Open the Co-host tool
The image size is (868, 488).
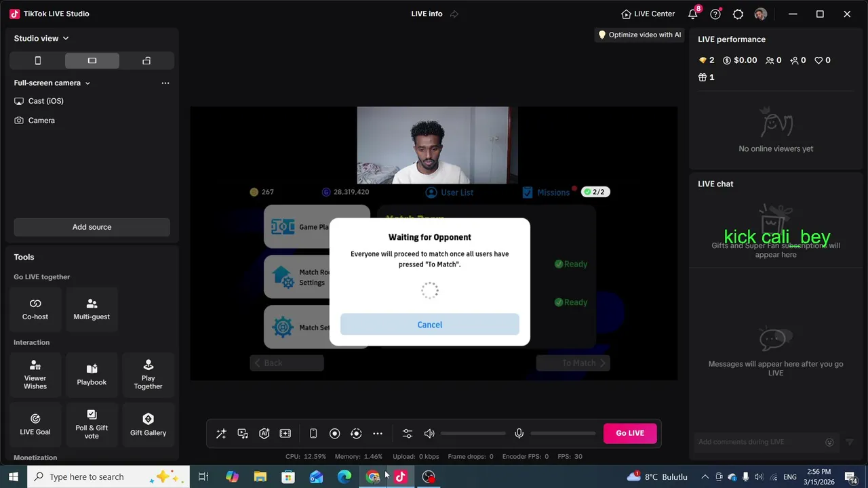pyautogui.click(x=35, y=308)
